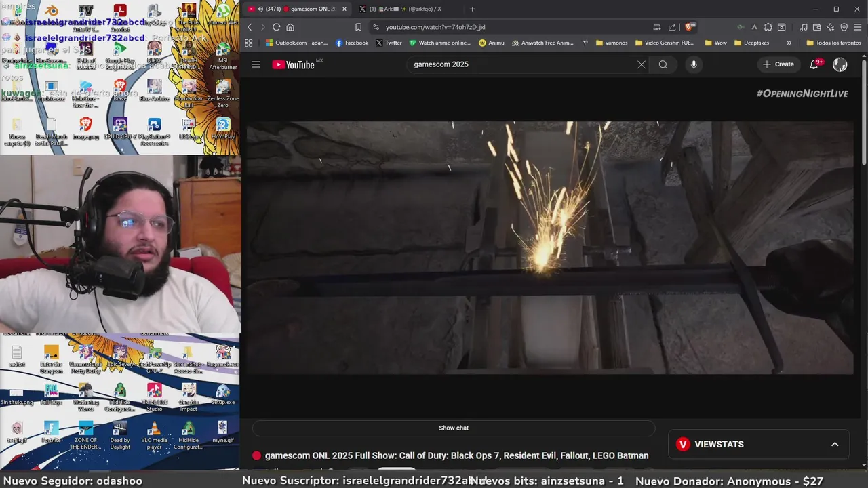
Task: Open Watch anime online bookmark
Action: tap(439, 43)
